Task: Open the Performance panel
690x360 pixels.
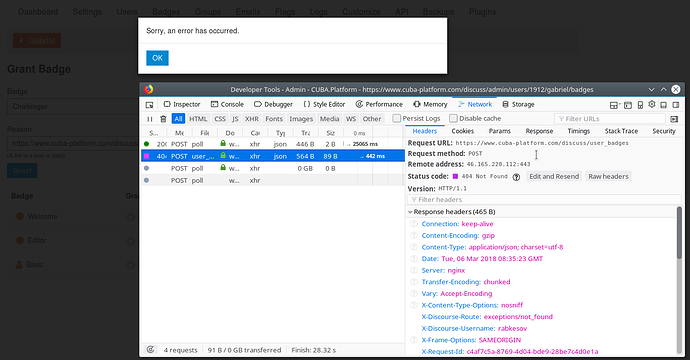Action: (379, 104)
